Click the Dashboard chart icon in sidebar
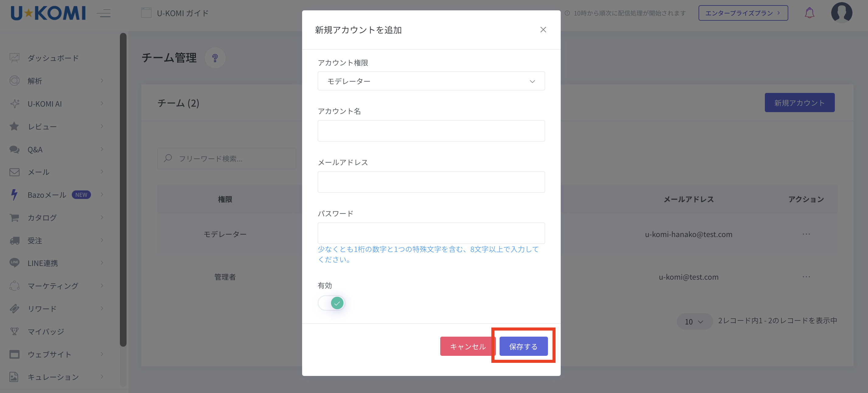868x393 pixels. coord(15,58)
